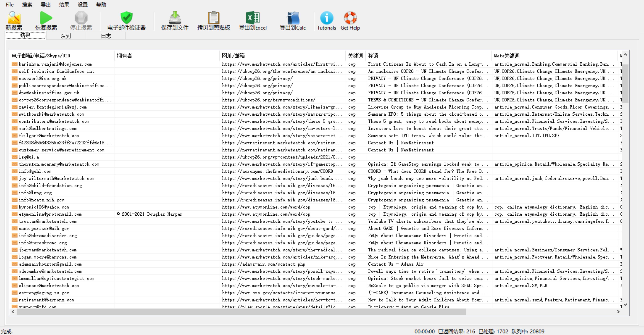This screenshot has height=335, width=644.
Task: Click meta keywords 'article_normal,SV,FLR'
Action: (521, 285)
